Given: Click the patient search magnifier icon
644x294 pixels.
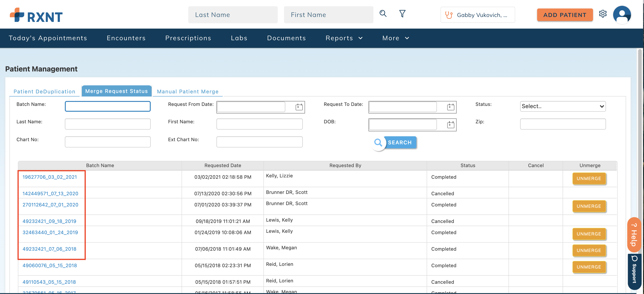Looking at the screenshot, I should [x=383, y=13].
